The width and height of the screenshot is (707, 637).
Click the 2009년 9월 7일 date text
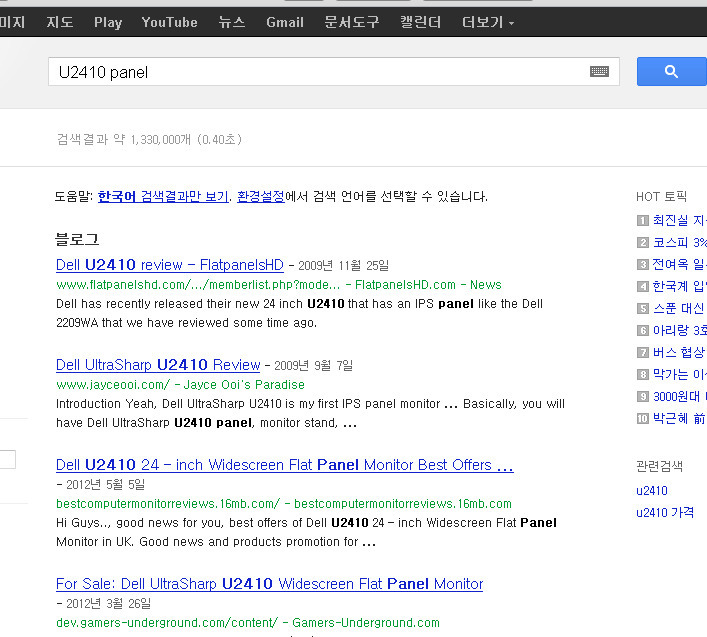(313, 366)
